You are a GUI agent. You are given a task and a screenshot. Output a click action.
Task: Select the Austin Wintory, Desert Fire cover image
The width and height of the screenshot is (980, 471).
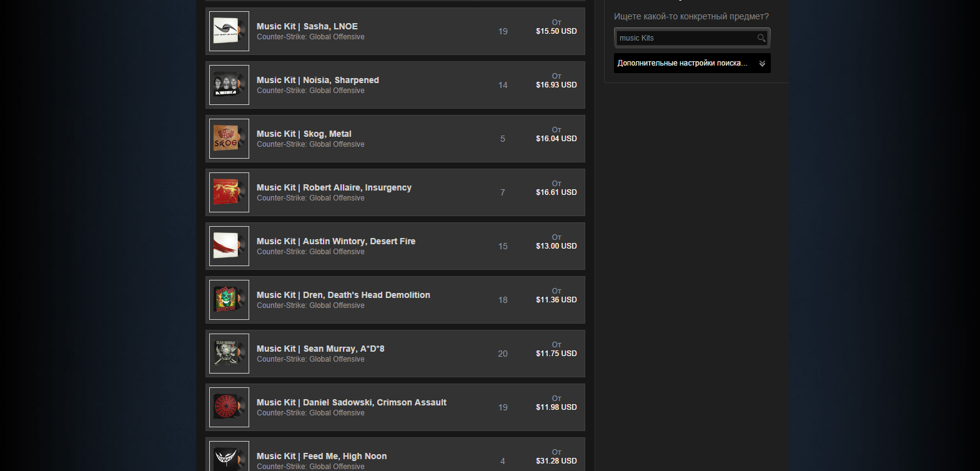coord(229,246)
